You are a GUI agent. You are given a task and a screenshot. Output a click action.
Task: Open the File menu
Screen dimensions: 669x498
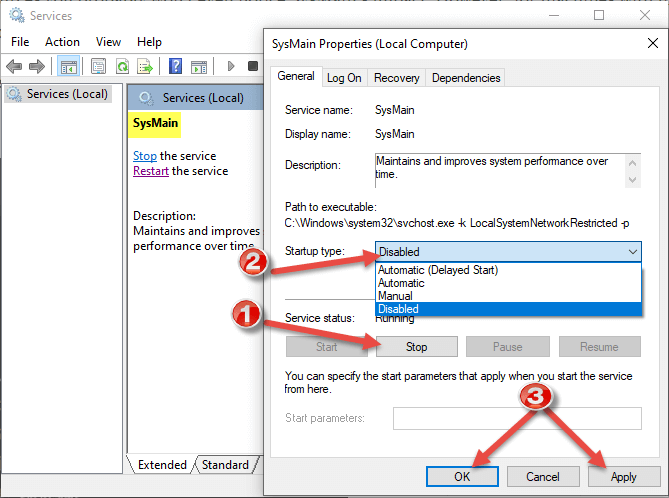20,42
